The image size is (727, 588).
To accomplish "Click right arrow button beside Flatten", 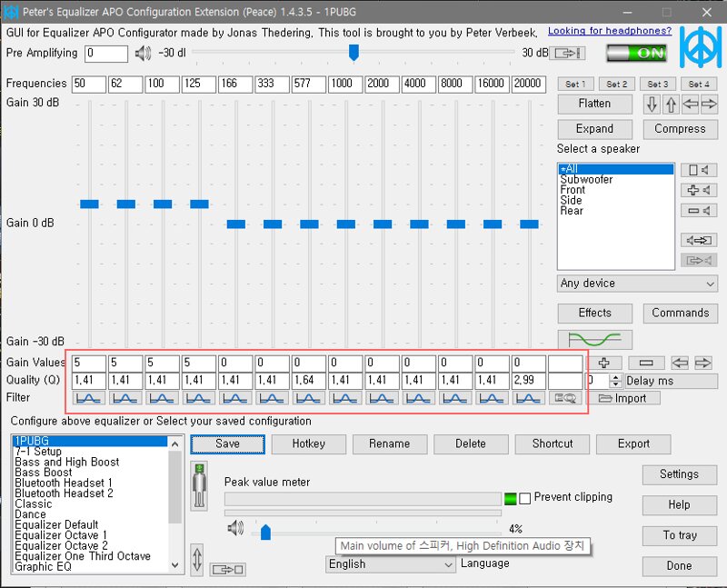I will pos(709,104).
